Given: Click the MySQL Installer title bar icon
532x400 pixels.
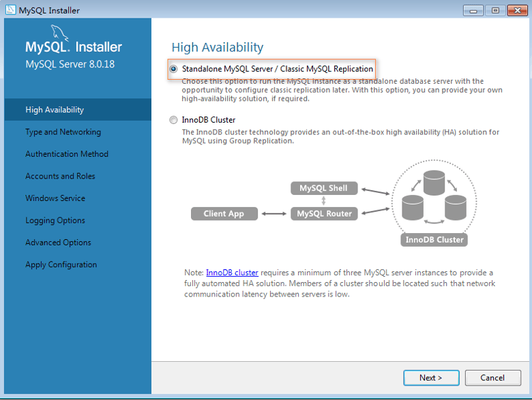Looking at the screenshot, I should click(10, 10).
